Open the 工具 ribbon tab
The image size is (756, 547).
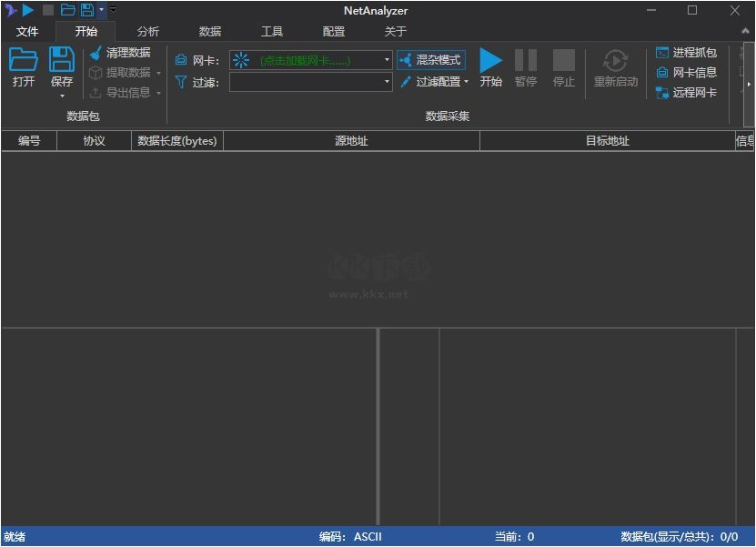(x=272, y=30)
